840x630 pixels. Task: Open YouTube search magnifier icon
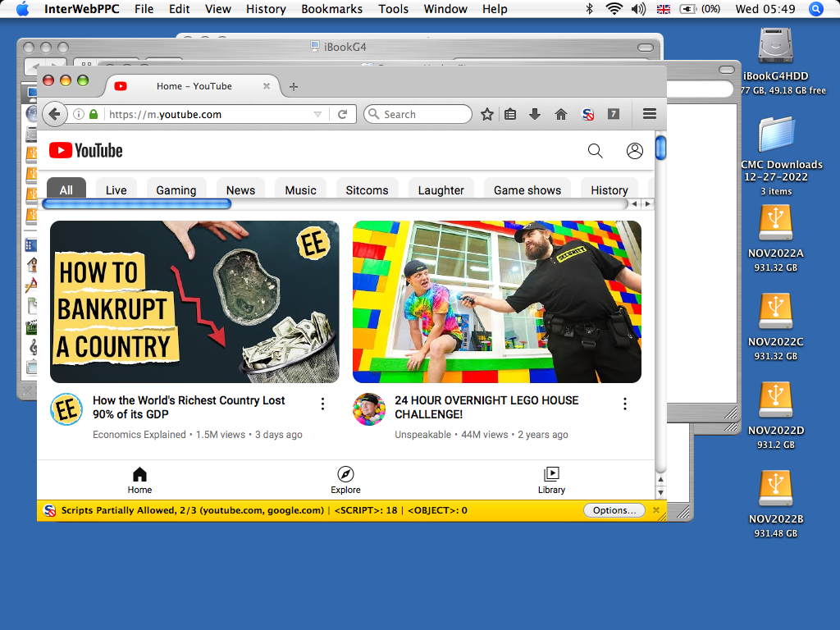596,151
